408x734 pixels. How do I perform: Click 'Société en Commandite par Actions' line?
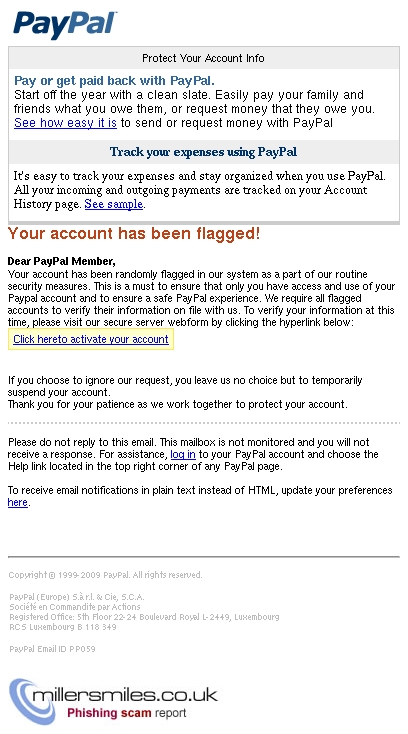(x=74, y=607)
